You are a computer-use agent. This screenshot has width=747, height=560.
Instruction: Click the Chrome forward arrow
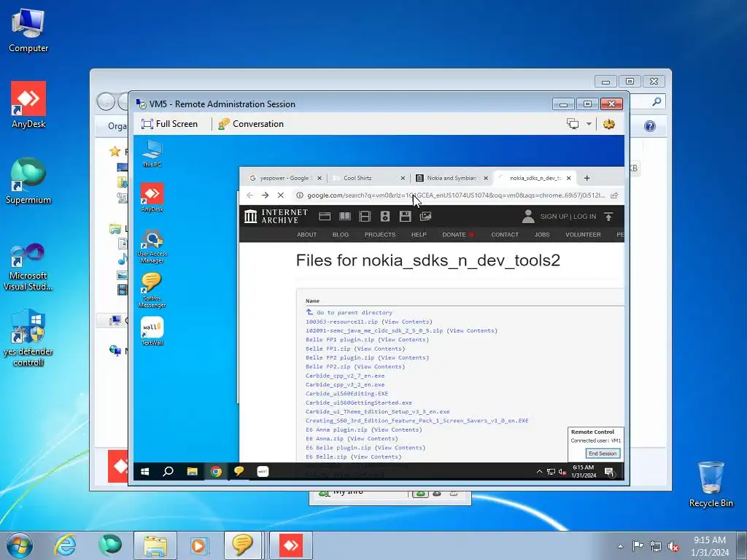tap(265, 195)
